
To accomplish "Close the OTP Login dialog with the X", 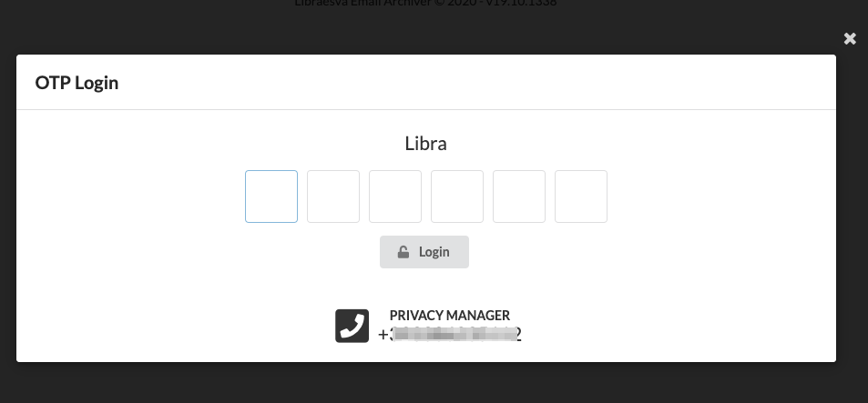I will click(x=850, y=38).
